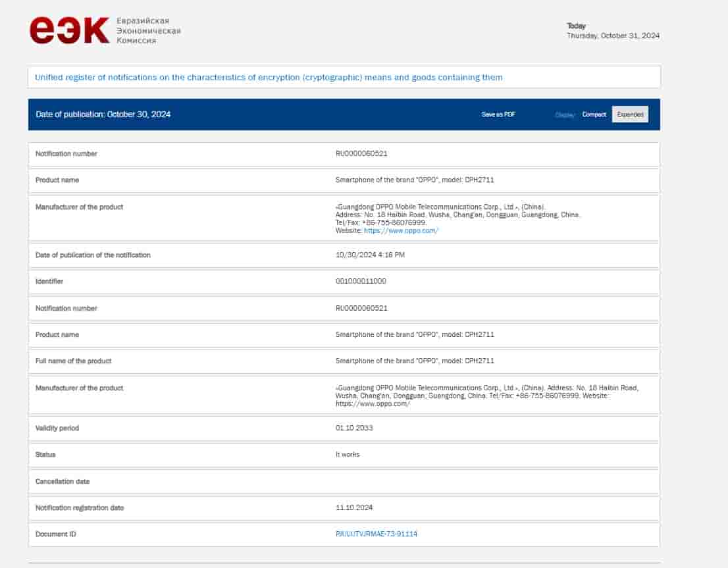Click publication timestamp 10/30/2024 4:16 PM

tap(370, 255)
